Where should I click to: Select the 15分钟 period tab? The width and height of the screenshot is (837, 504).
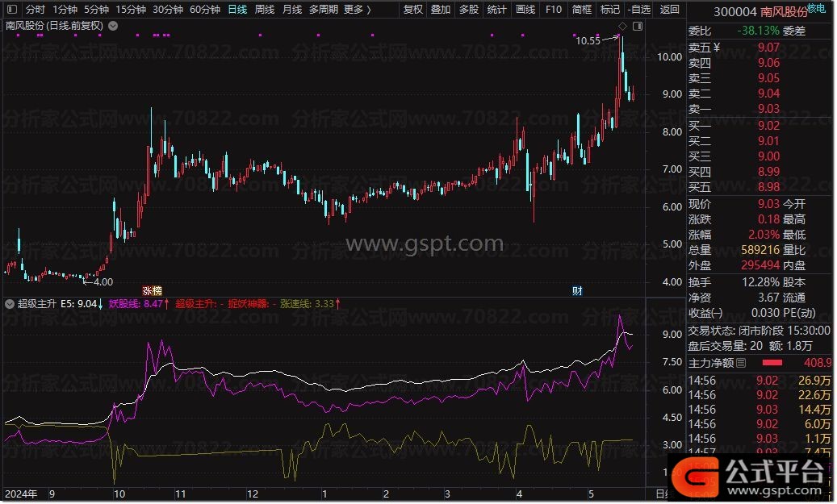[131, 9]
